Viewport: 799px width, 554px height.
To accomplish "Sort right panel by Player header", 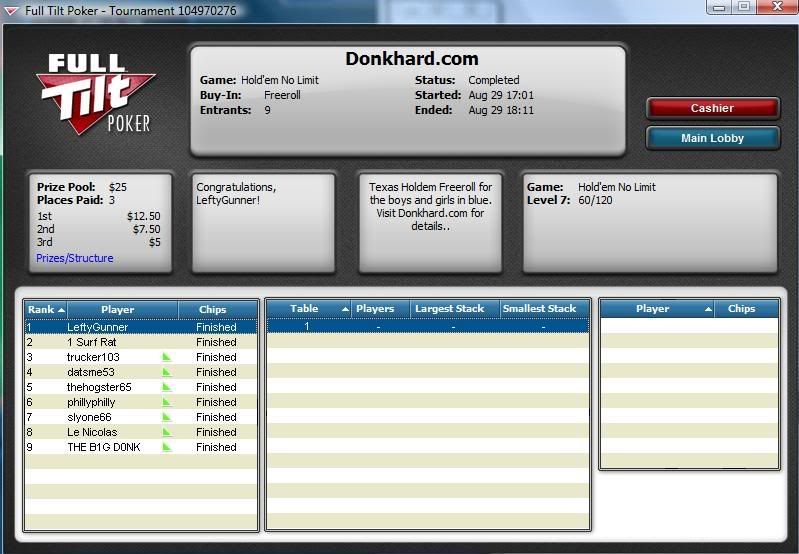I will tap(657, 308).
